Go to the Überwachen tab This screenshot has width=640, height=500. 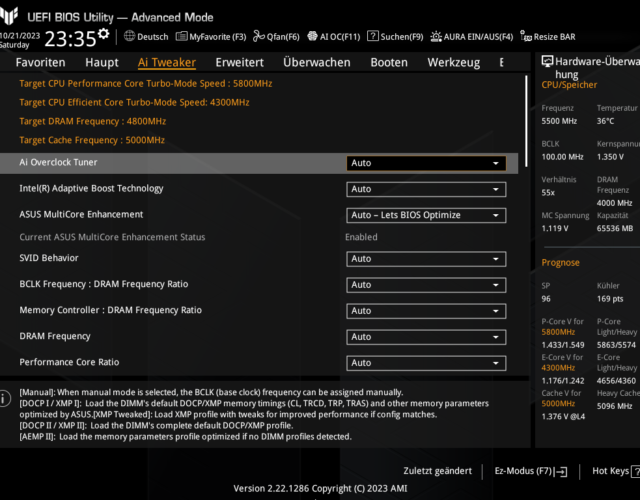(316, 62)
